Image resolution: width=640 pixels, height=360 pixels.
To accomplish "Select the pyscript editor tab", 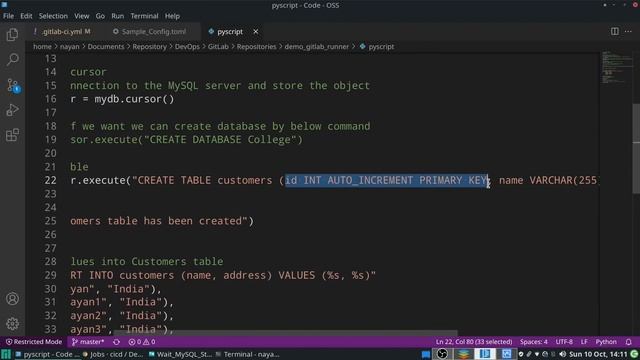I will [230, 31].
